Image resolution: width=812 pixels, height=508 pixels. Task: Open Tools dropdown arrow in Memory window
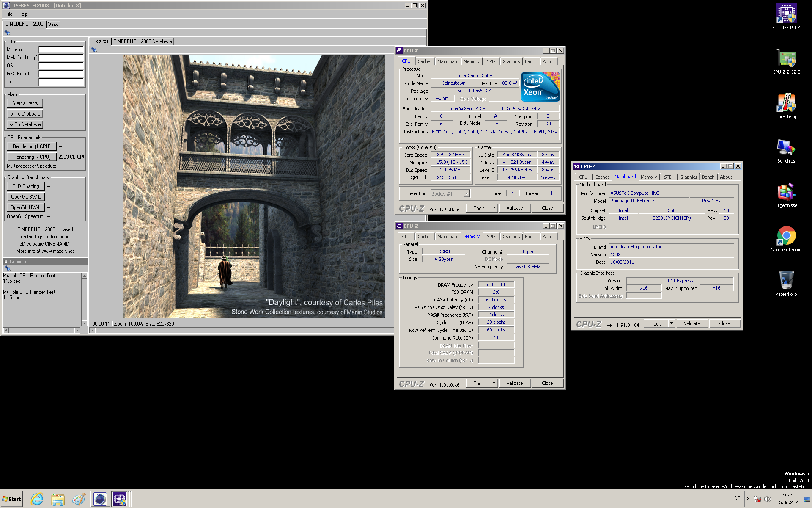494,383
